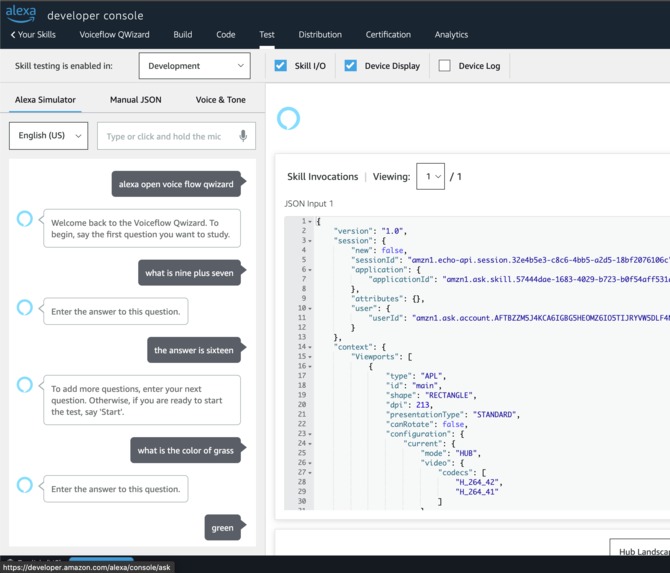
Task: Click the 'Welcome back to the Voiceflow Qwizard' response
Action: 142,228
